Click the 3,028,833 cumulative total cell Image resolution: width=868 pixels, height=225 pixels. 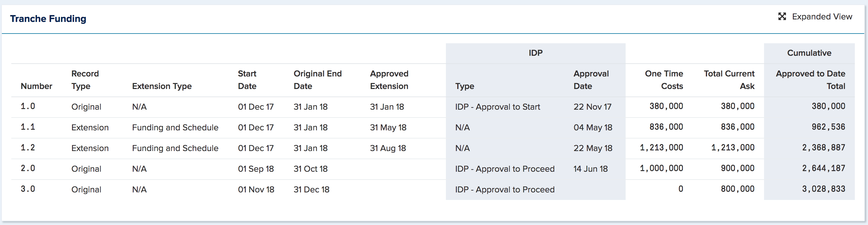[824, 189]
